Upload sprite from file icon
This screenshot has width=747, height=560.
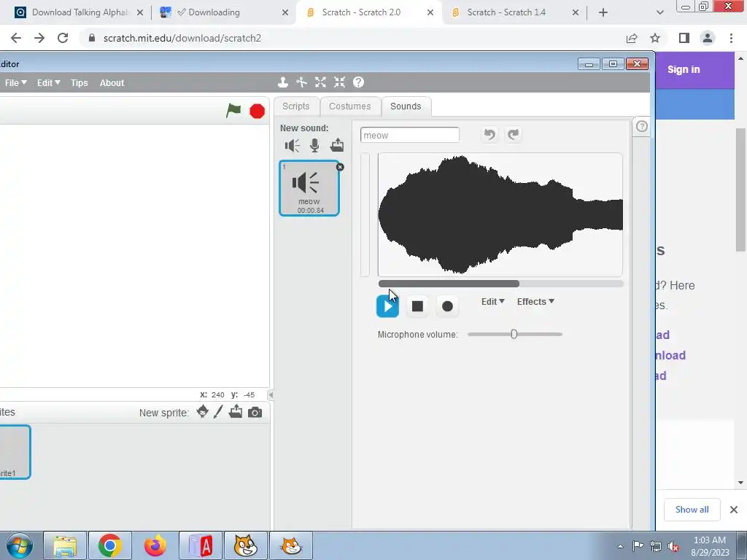[x=236, y=411]
